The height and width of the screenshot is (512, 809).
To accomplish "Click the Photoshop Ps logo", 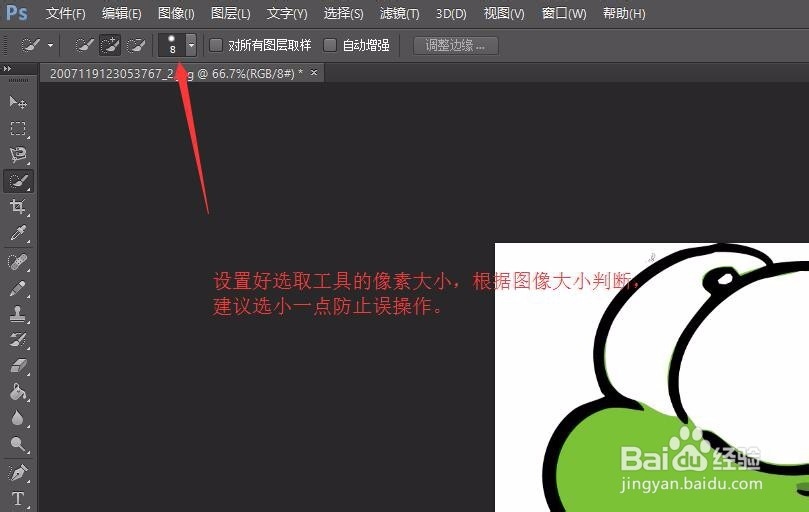I will click(17, 12).
